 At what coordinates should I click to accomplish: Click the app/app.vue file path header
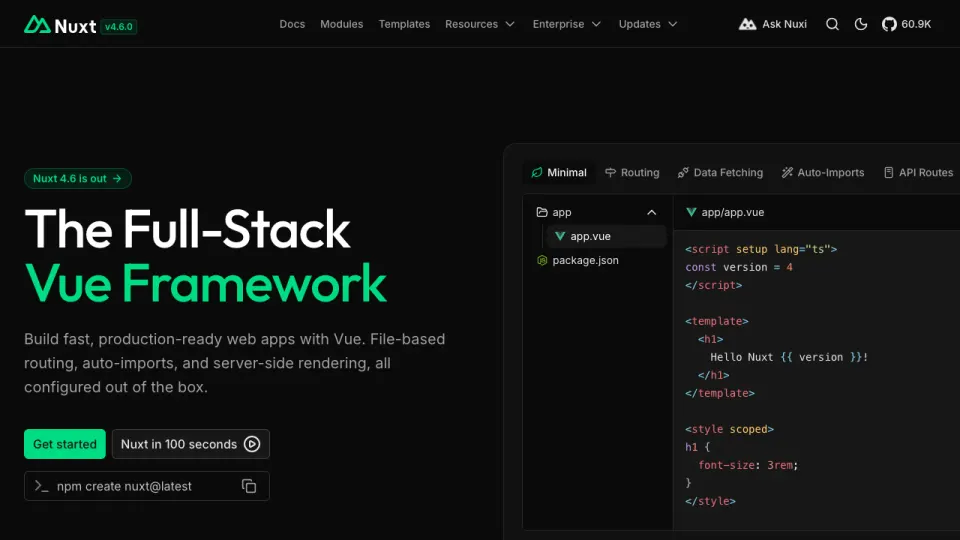pyautogui.click(x=726, y=212)
